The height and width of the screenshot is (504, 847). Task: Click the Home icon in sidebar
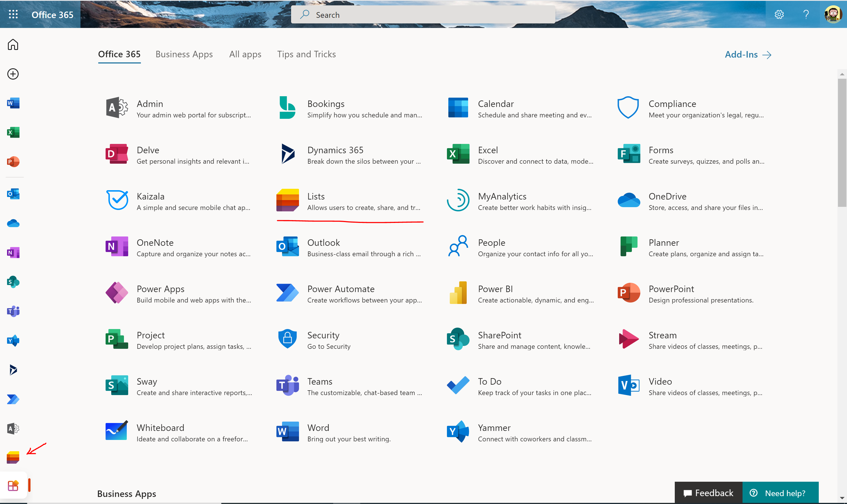[13, 44]
